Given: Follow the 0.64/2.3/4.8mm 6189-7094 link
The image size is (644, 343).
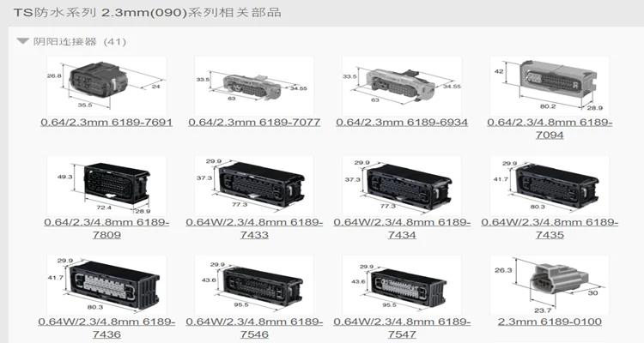Looking at the screenshot, I should click(x=550, y=129).
